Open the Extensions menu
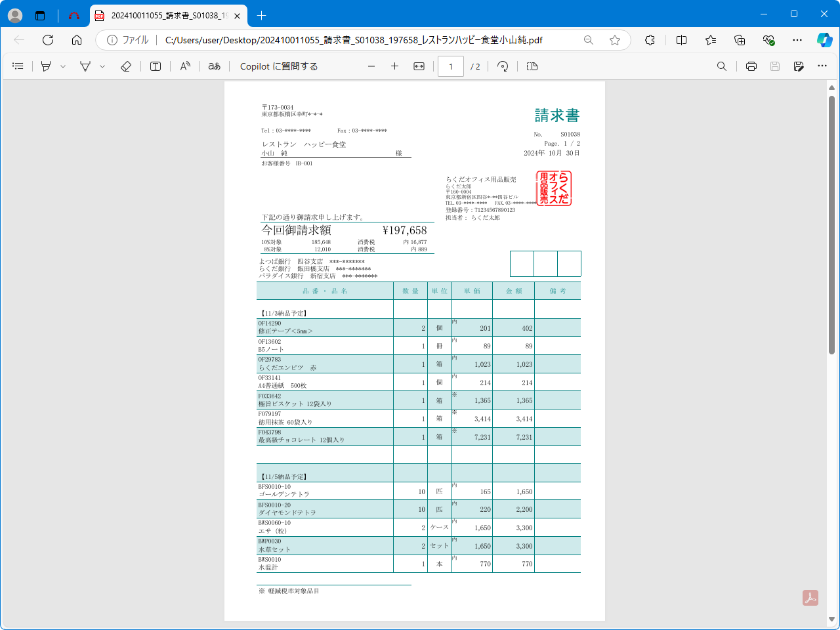This screenshot has height=630, width=840. tap(650, 40)
